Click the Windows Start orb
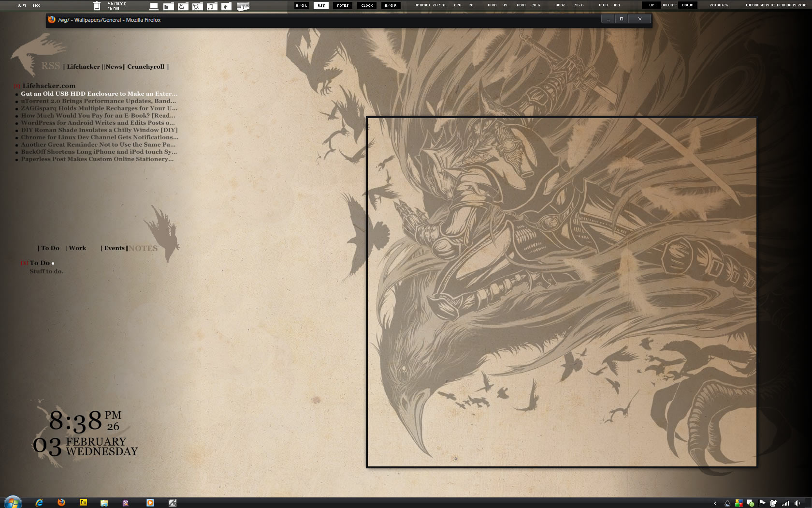812x508 pixels. coord(13,502)
